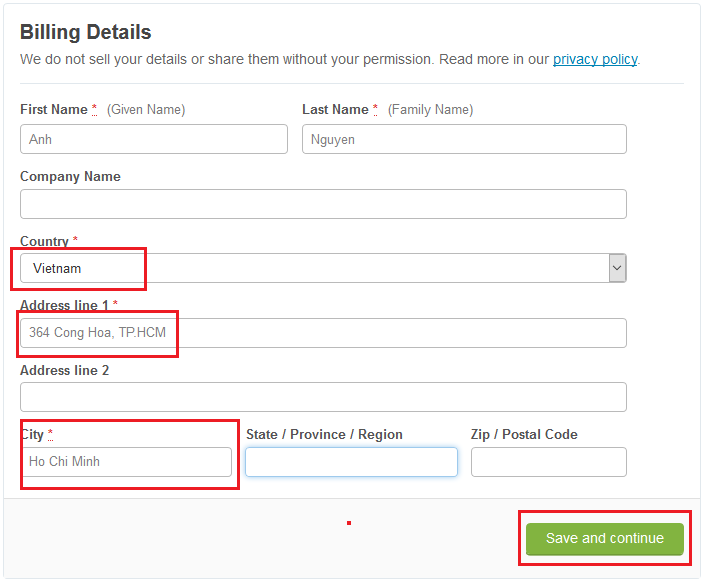
Task: Click the "Zip / Postal Code" label
Action: [524, 434]
